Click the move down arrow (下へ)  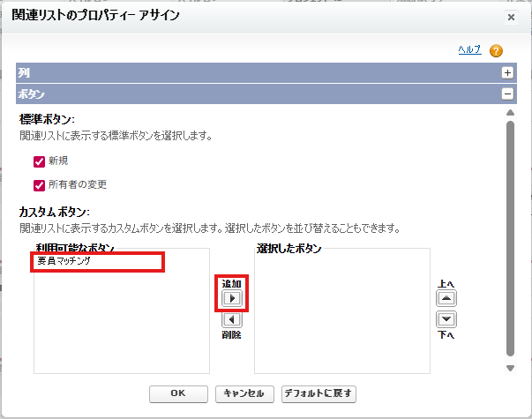[x=446, y=319]
